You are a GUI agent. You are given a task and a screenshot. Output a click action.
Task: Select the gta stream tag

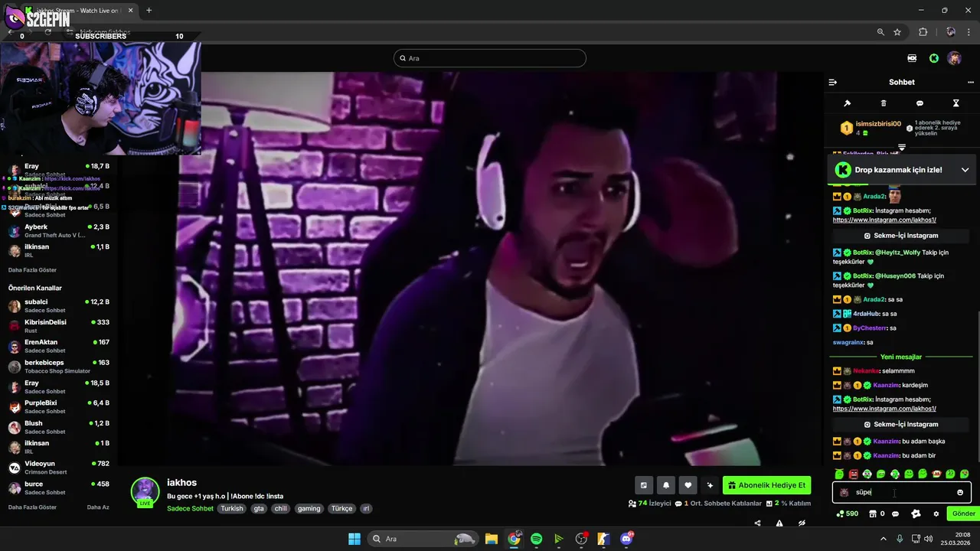259,508
